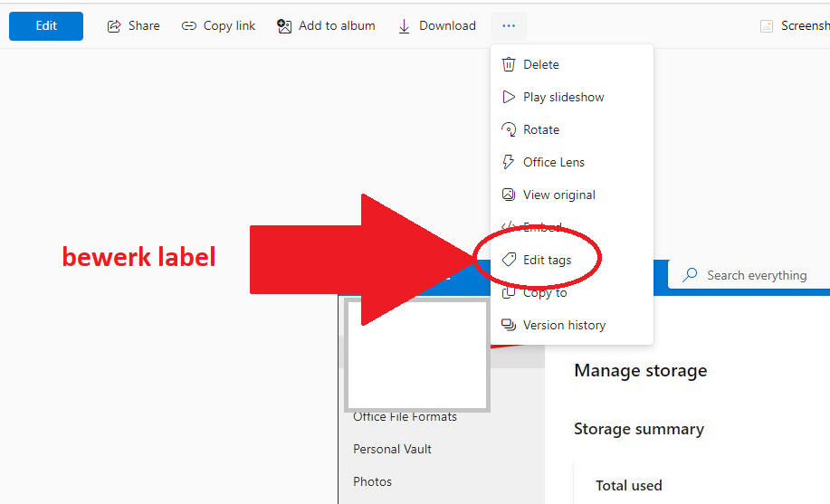Click the blue Edit button
Image resolution: width=830 pixels, height=504 pixels.
46,26
